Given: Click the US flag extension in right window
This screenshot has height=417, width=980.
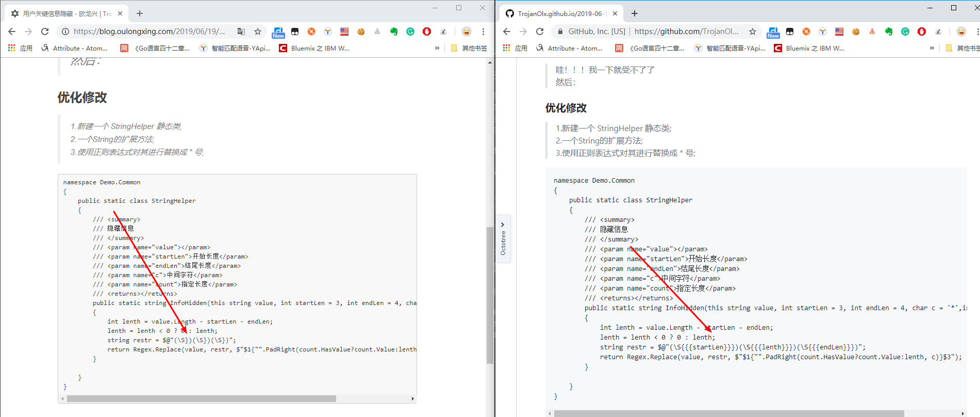Looking at the screenshot, I should (x=839, y=31).
